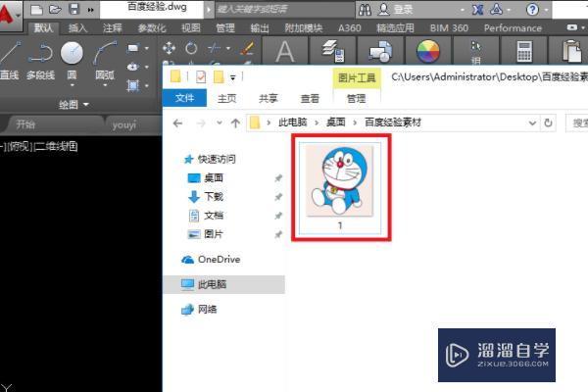Screen dimensions: 588x392
Task: Open the Autodesk Exchange X icon
Action: [478, 10]
